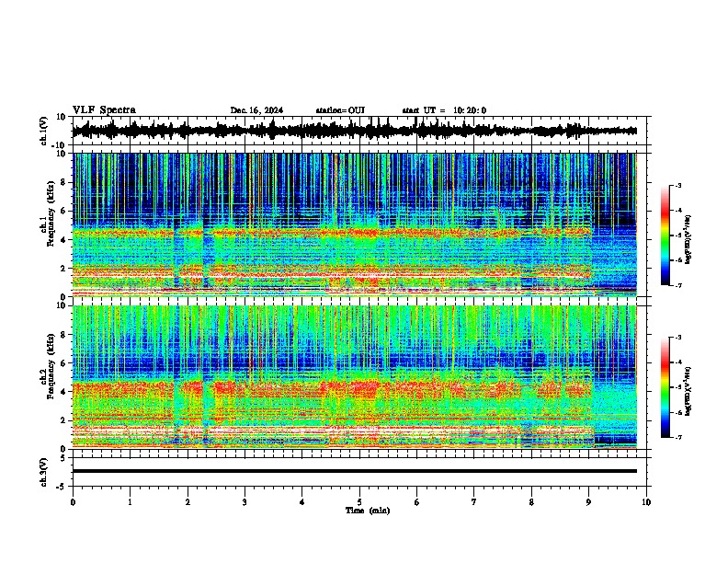728x563 pixels.
Task: Click time axis tick label 7
Action: tap(474, 502)
